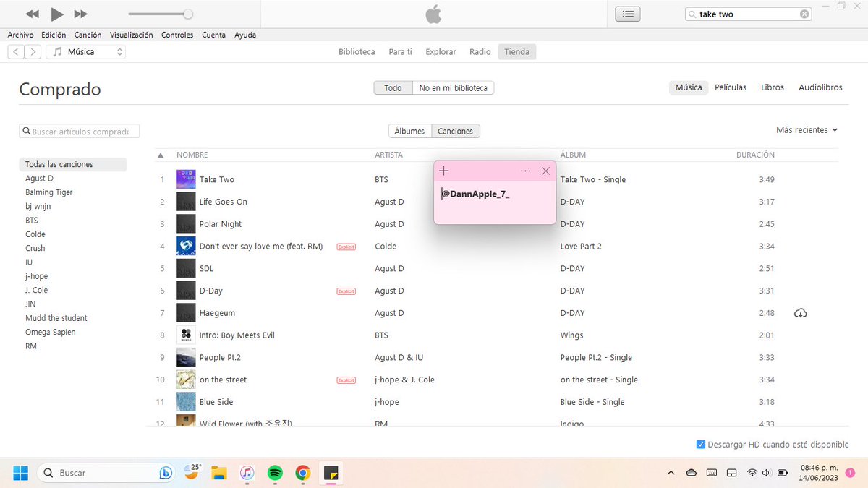Select Mudd the student in sidebar
This screenshot has height=488, width=868.
point(56,318)
